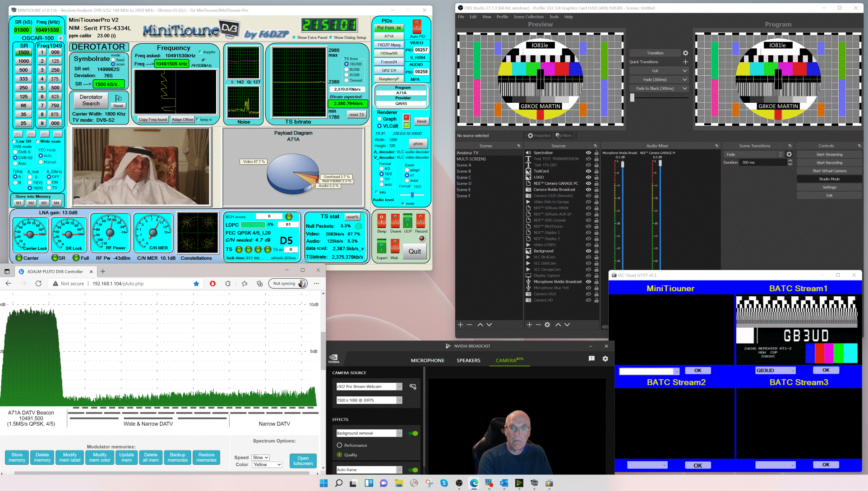The image size is (868, 491).
Task: Switch to SPEAKERS tab in NVIDIA Broadcast
Action: pos(468,360)
